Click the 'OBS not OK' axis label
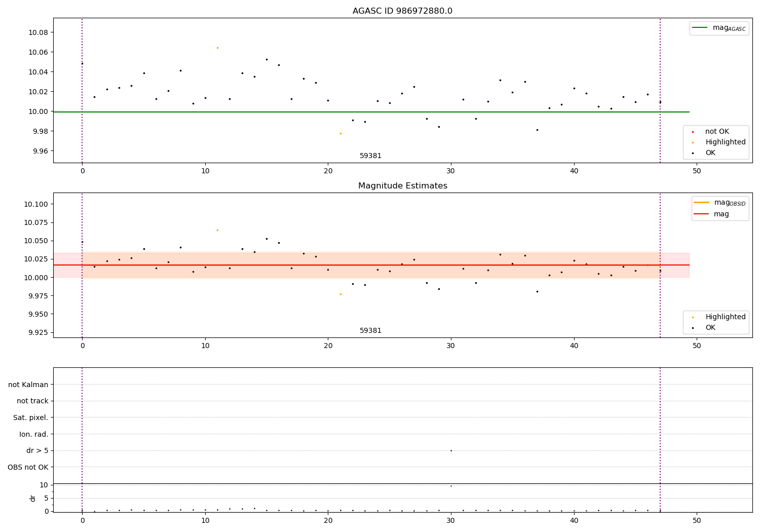This screenshot has width=760, height=532. click(28, 467)
